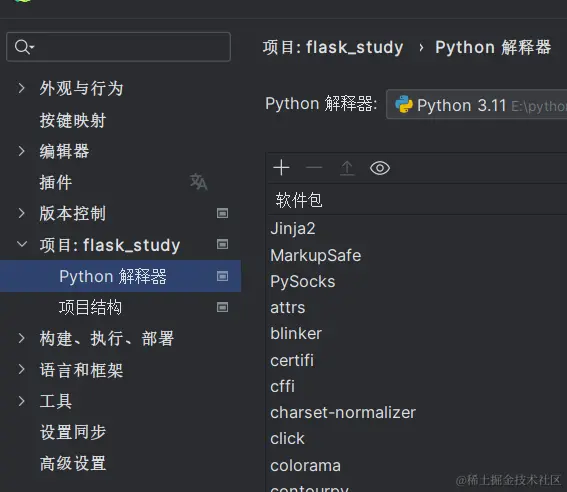
Task: Click the project-level icon beside 项目结构
Action: point(222,307)
